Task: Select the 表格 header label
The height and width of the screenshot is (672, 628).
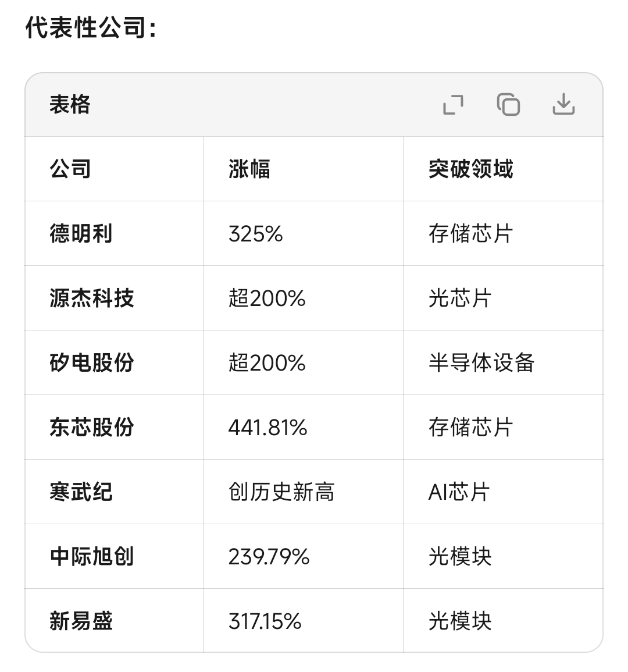Action: tap(69, 105)
